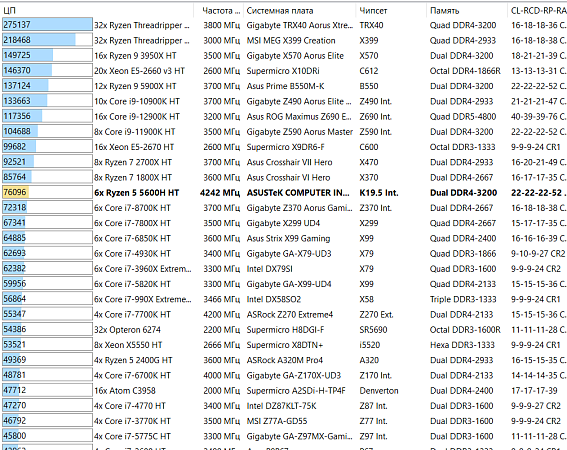Click memory cell Triple DDR3-1333
The image size is (567, 450).
[462, 299]
